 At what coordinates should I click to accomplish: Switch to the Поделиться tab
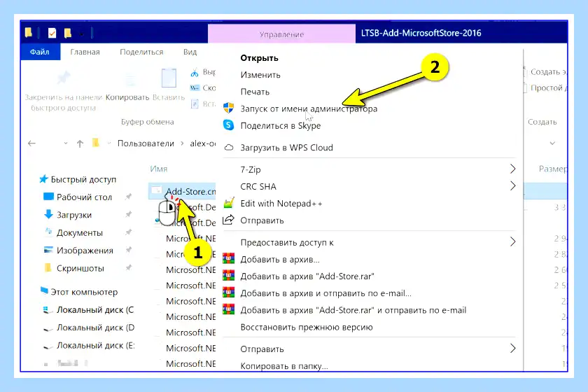coord(141,52)
